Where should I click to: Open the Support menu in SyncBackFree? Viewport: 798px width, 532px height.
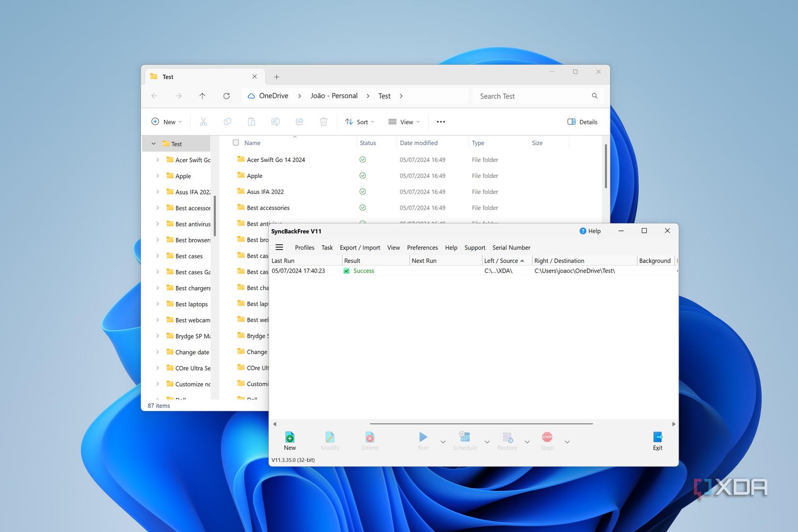coord(474,248)
